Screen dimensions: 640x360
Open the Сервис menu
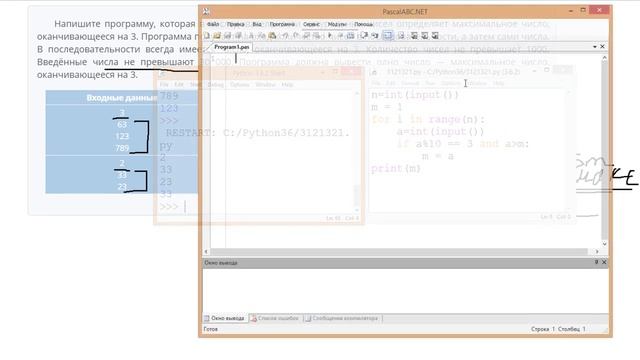pos(311,24)
